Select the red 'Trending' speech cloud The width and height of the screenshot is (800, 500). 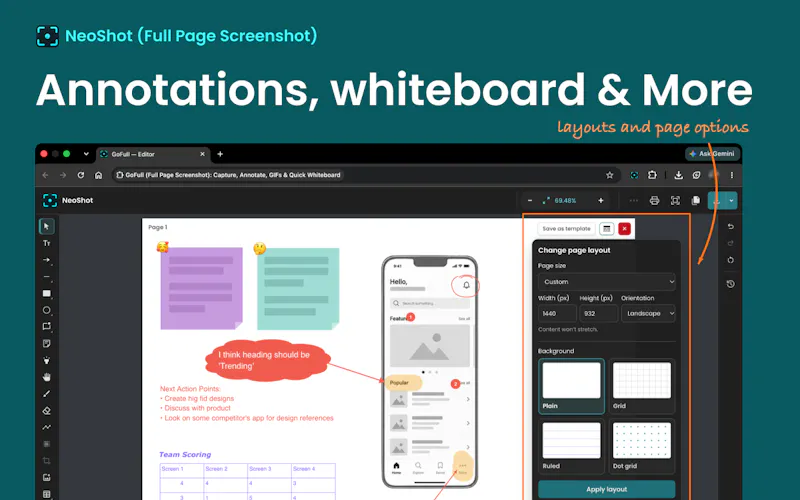coord(266,360)
